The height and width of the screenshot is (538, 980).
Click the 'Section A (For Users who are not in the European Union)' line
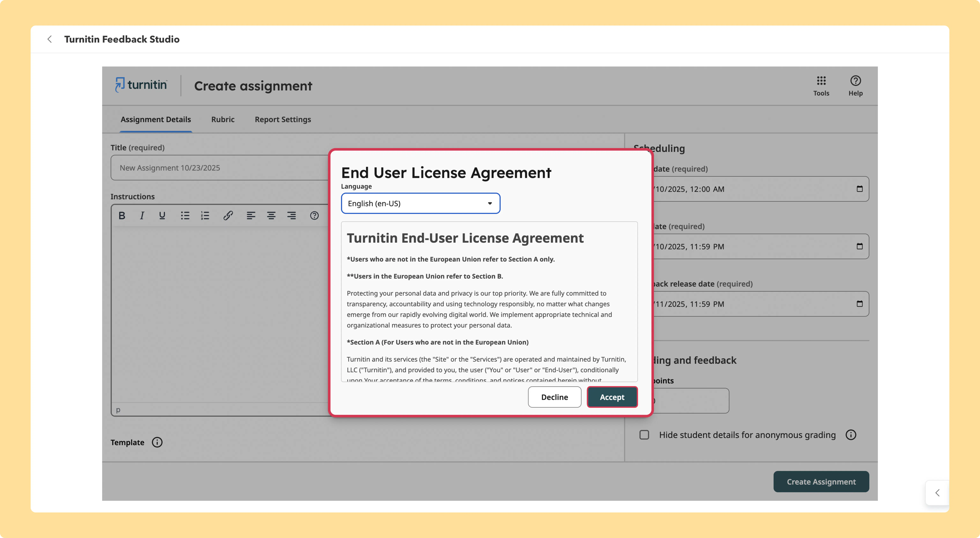[x=438, y=342]
